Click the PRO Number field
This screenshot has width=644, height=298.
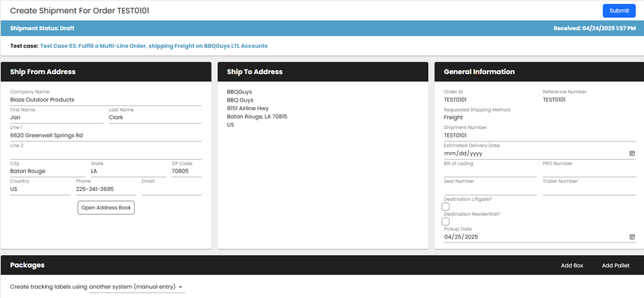(x=589, y=172)
